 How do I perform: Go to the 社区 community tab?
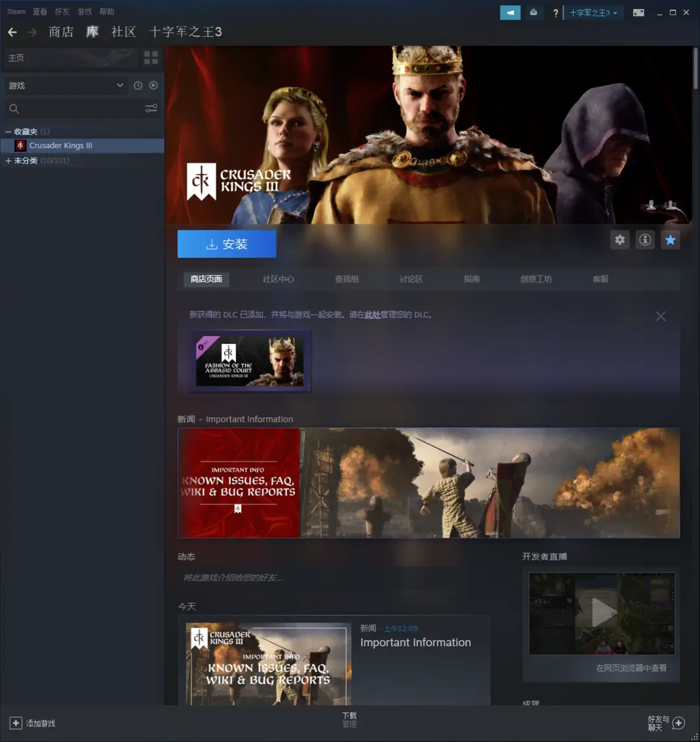pos(123,32)
